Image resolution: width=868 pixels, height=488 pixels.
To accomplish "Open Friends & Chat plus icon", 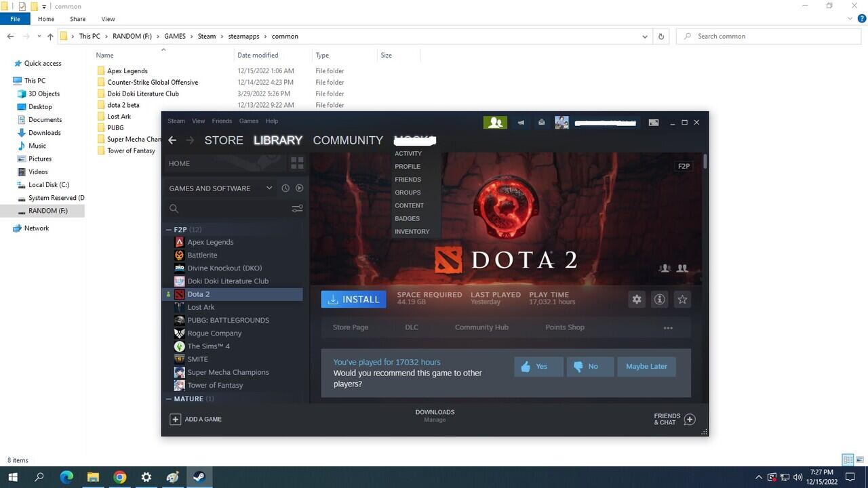I will click(690, 419).
